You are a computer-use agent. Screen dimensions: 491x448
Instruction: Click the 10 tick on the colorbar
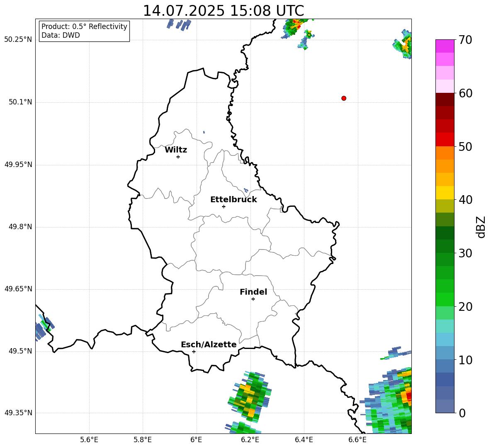[465, 360]
